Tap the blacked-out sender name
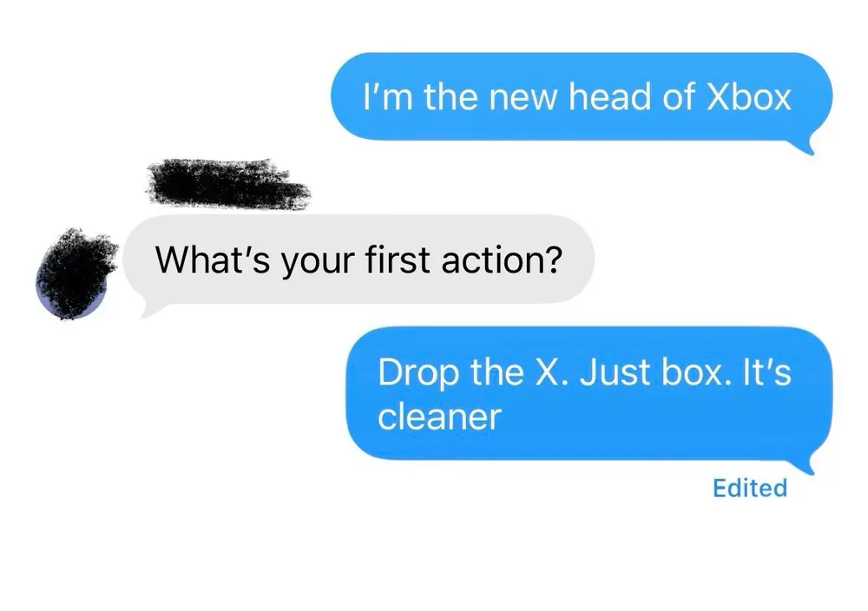This screenshot has width=868, height=611. 227,184
